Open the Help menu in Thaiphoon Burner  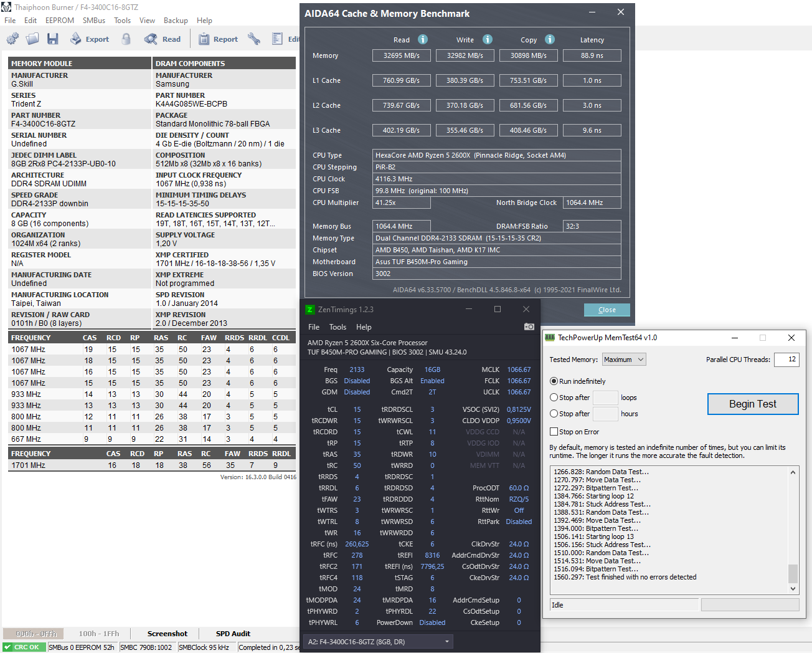(x=204, y=21)
